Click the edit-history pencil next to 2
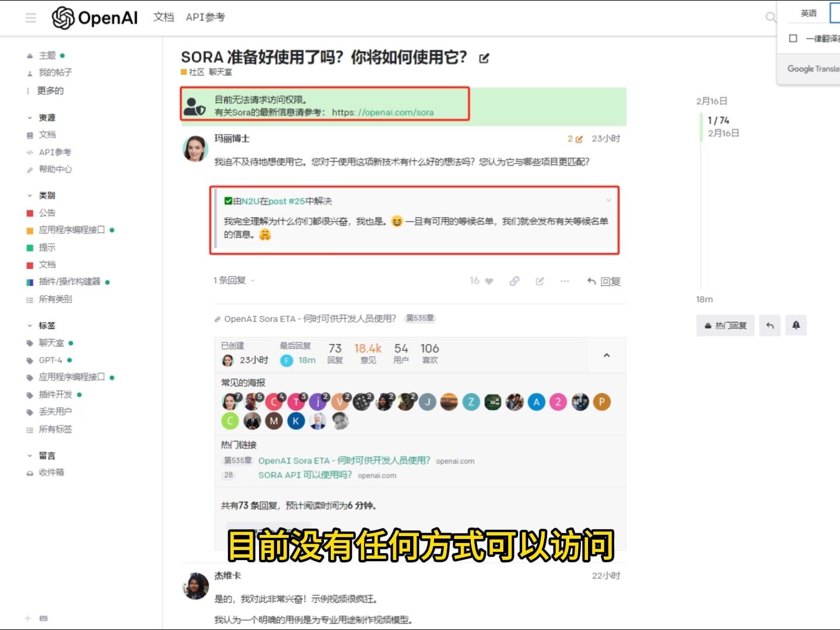The height and width of the screenshot is (630, 840). (579, 139)
